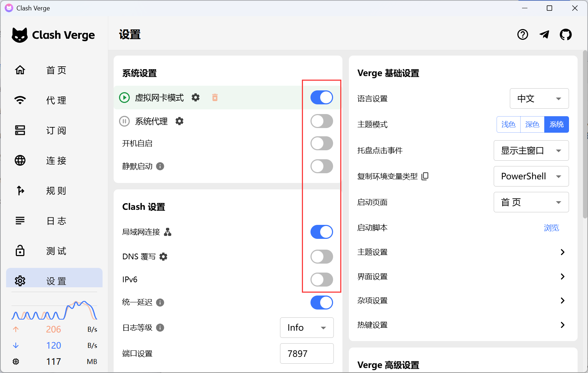Click the download speed value 120
The height and width of the screenshot is (373, 588).
point(53,345)
